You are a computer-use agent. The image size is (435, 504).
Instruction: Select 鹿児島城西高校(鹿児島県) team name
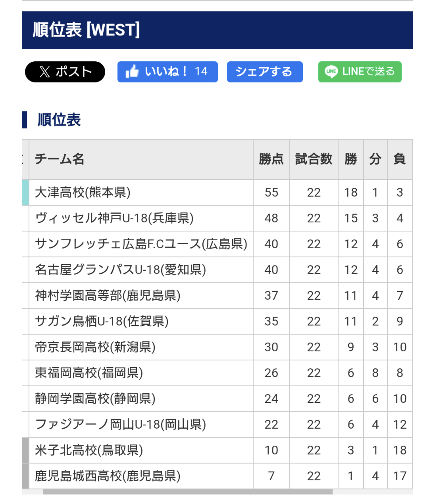pyautogui.click(x=108, y=476)
